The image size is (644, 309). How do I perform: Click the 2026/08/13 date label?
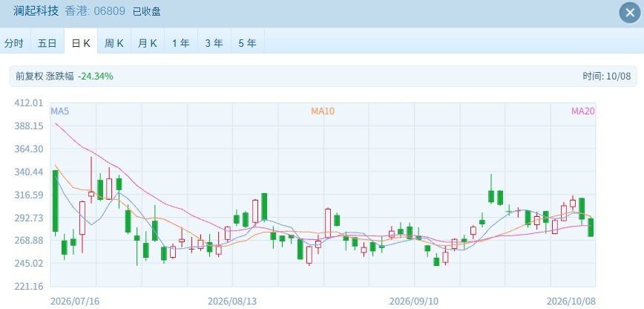[232, 302]
